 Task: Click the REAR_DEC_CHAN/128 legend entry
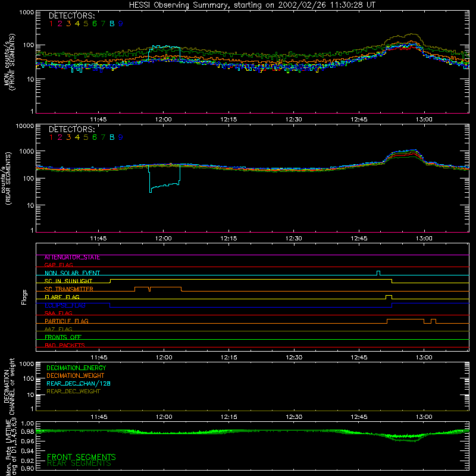coord(79,384)
